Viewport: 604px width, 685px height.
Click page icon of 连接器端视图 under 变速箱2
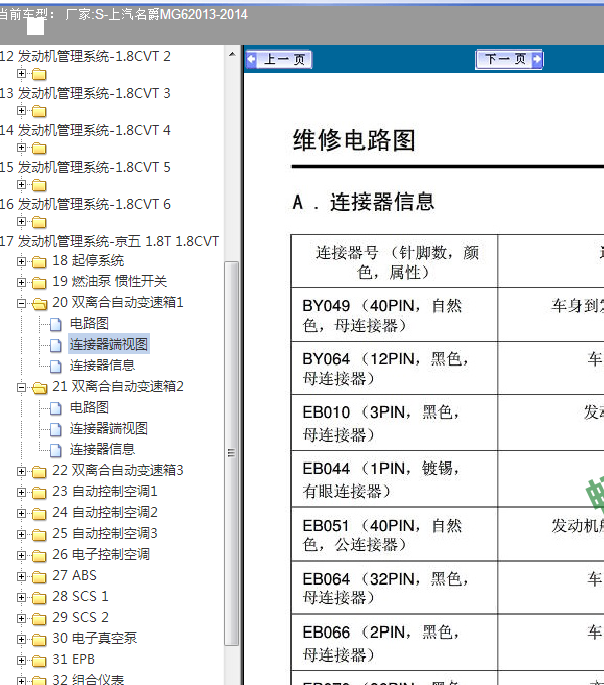click(55, 429)
